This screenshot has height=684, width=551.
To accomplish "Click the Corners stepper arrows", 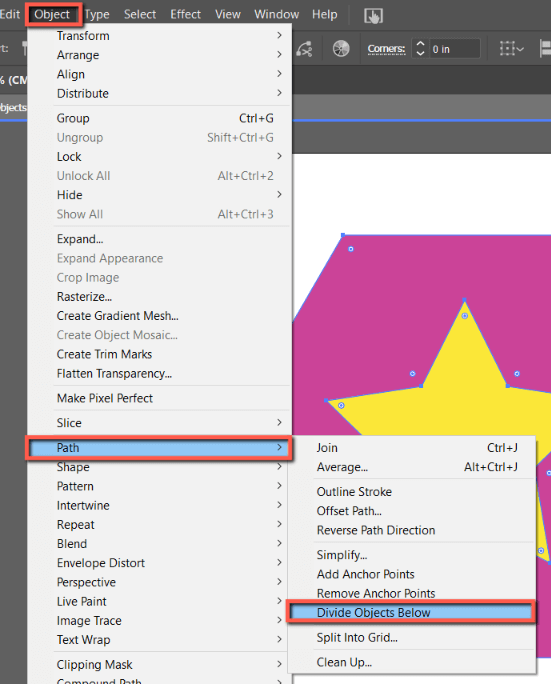I will [x=420, y=48].
